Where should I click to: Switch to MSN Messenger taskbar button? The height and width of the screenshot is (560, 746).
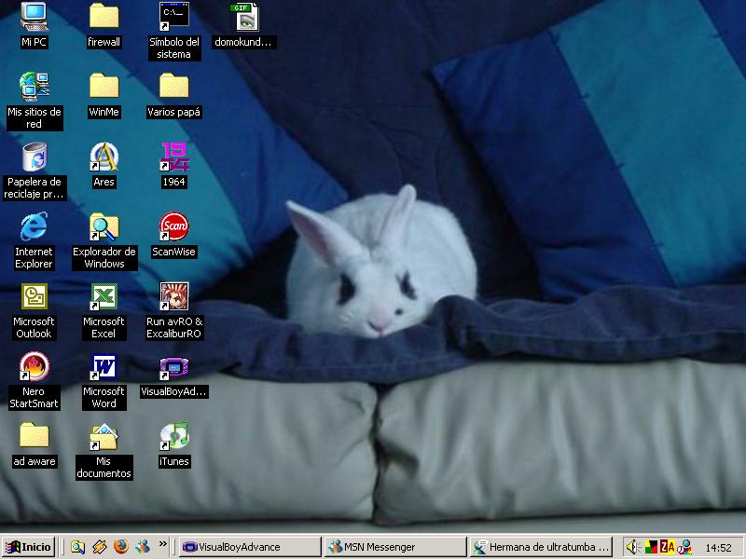coord(395,547)
